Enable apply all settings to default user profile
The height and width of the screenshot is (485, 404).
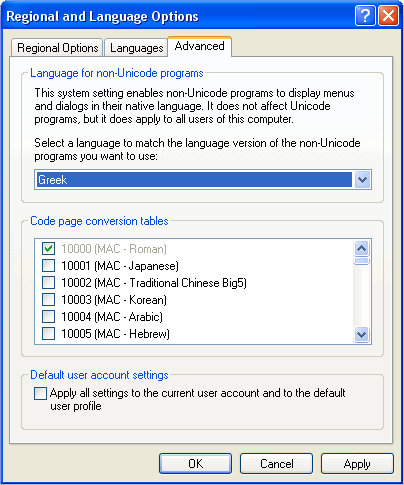(x=40, y=393)
